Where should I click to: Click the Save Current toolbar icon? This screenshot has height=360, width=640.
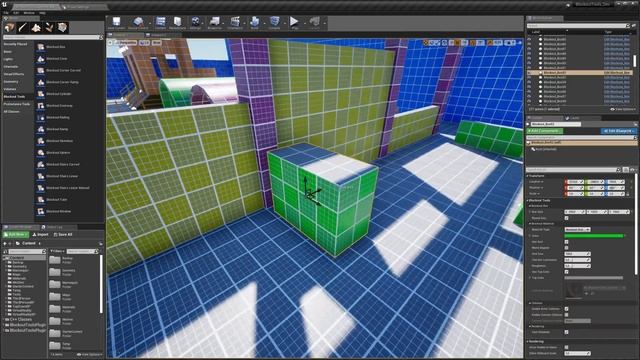[117, 22]
